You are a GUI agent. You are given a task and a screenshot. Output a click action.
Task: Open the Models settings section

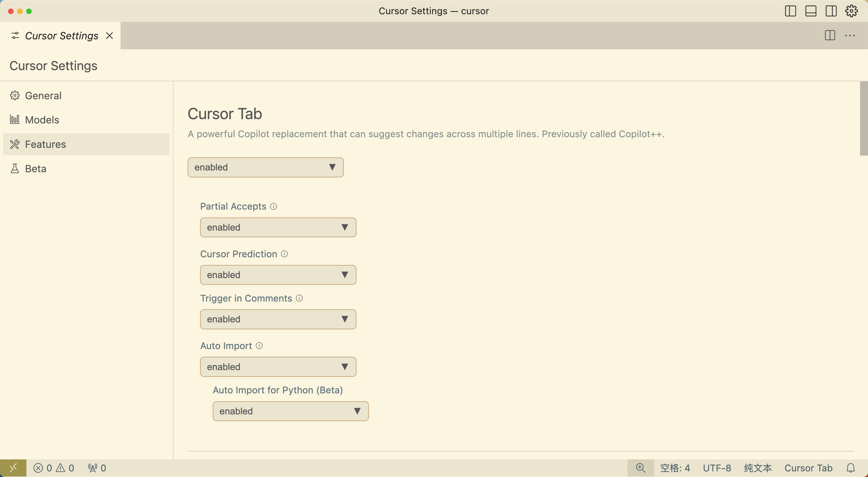pos(86,120)
